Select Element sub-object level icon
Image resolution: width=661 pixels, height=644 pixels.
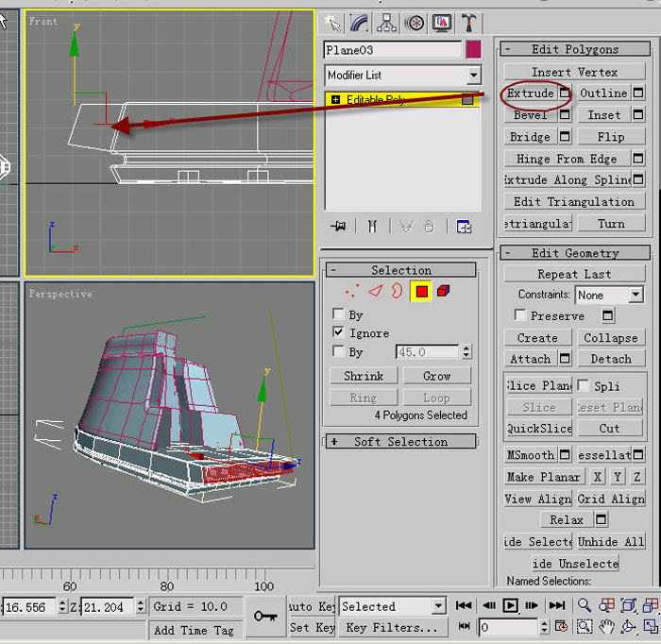click(x=443, y=291)
